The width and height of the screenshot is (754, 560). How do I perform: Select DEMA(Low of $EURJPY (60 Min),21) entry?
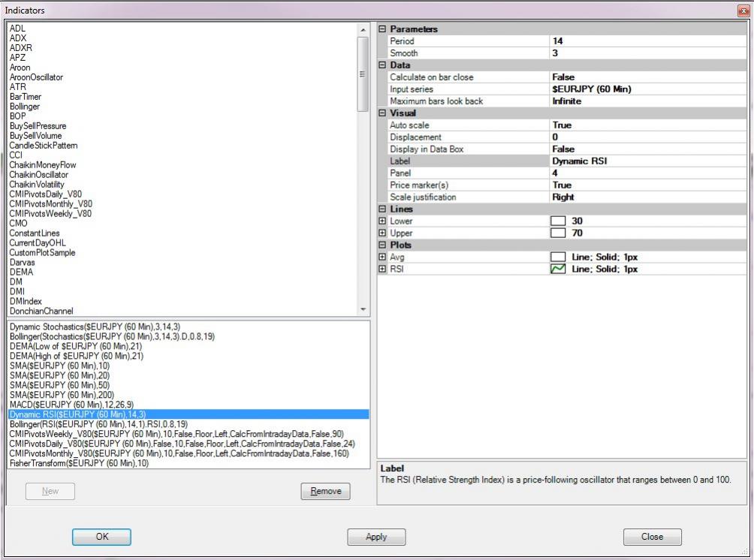tap(76, 346)
